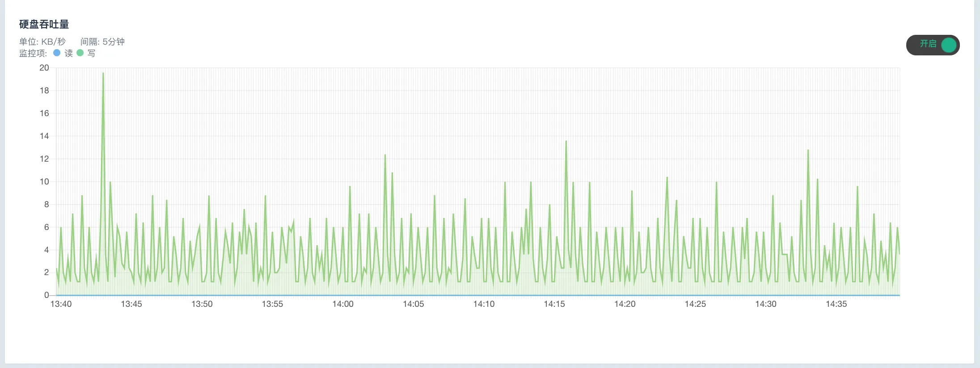Image resolution: width=980 pixels, height=368 pixels.
Task: Click the y-axis value 12
Action: pos(44,159)
